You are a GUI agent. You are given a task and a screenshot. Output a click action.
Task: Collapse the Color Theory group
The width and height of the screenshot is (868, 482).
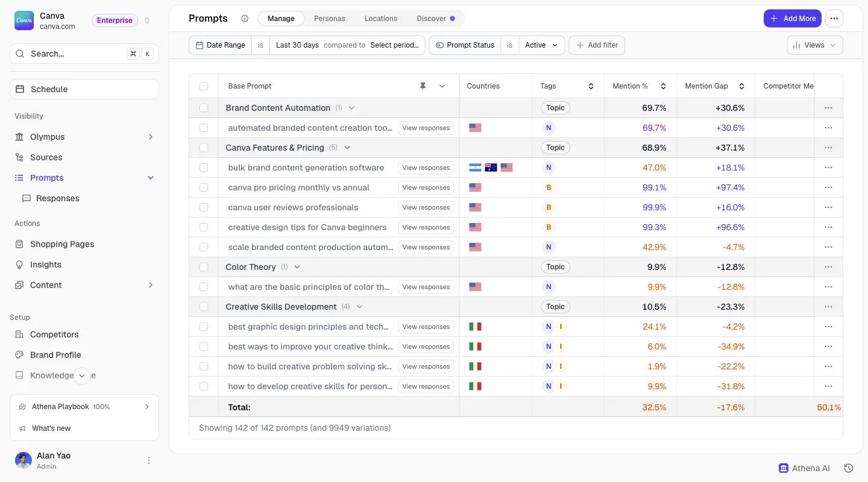click(x=297, y=267)
